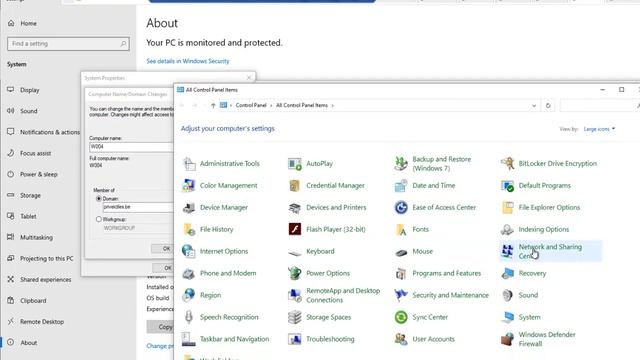Click the Domain name text field
The height and width of the screenshot is (360, 640).
[138, 207]
